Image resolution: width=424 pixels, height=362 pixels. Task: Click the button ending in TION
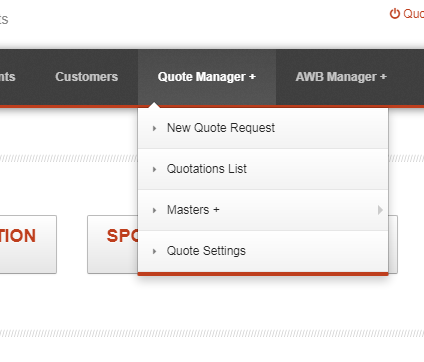(x=28, y=244)
